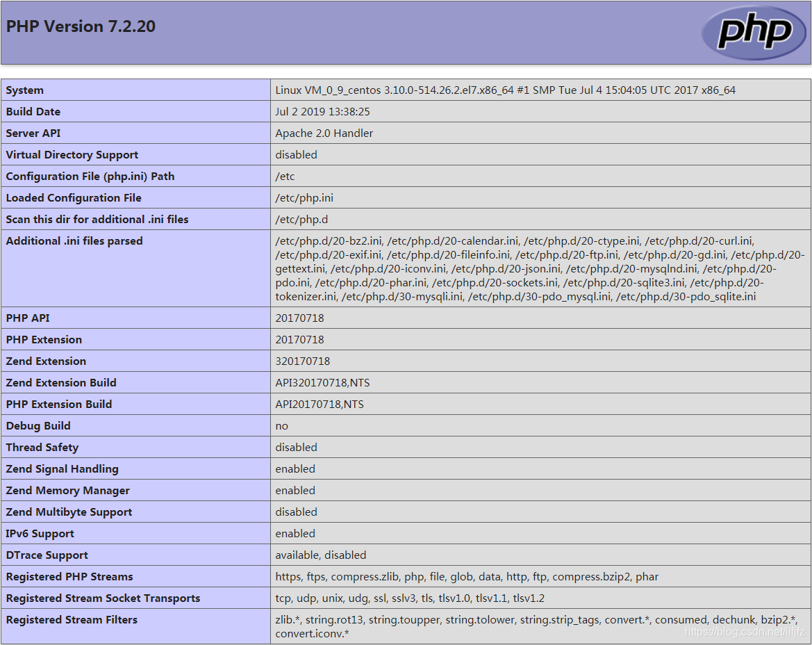This screenshot has width=812, height=645.
Task: Select the '/etc/php.ini' value
Action: [304, 198]
